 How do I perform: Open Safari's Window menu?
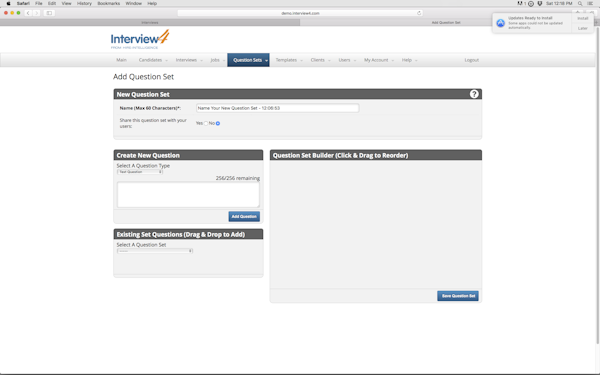coord(134,3)
